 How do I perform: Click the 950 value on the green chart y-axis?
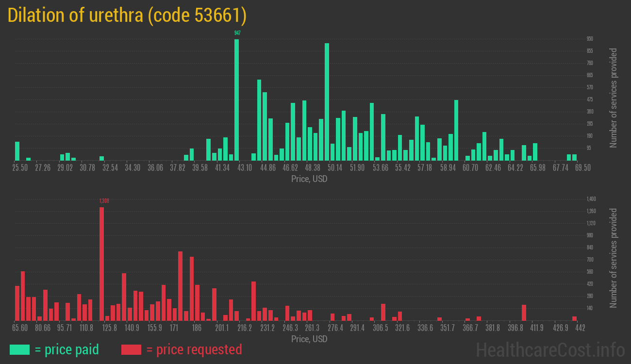(590, 39)
